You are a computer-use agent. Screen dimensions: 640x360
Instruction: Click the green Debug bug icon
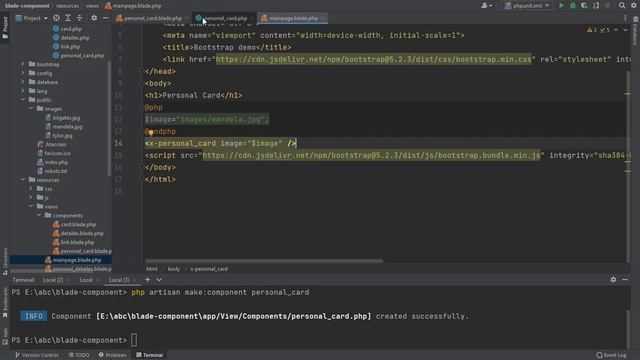(x=573, y=6)
